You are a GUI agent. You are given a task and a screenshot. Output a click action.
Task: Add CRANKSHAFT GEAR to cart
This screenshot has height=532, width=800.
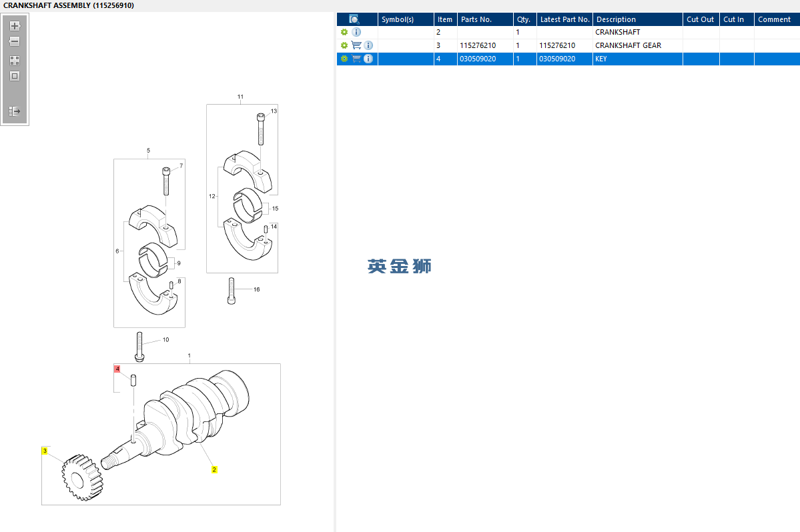pos(356,45)
